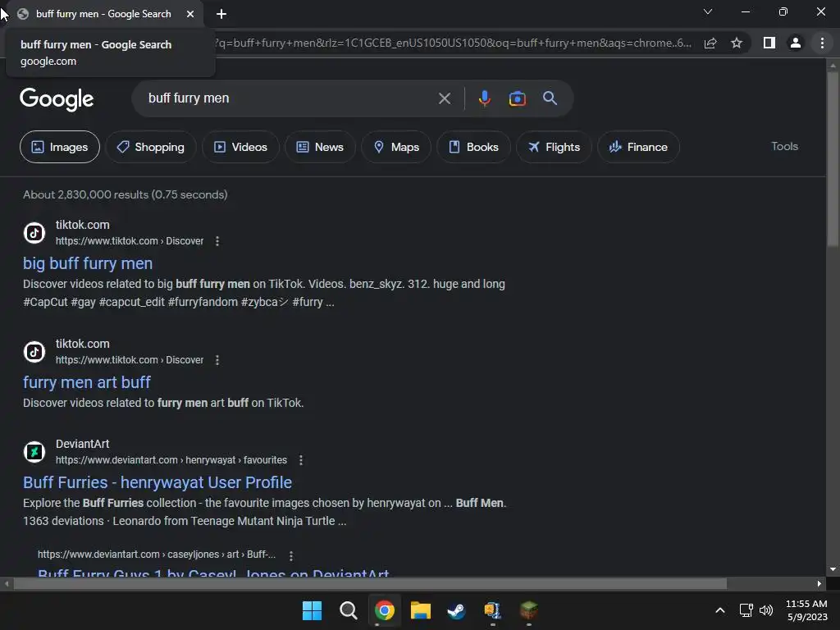The height and width of the screenshot is (630, 840).
Task: Open volume control in system tray
Action: [x=766, y=610]
